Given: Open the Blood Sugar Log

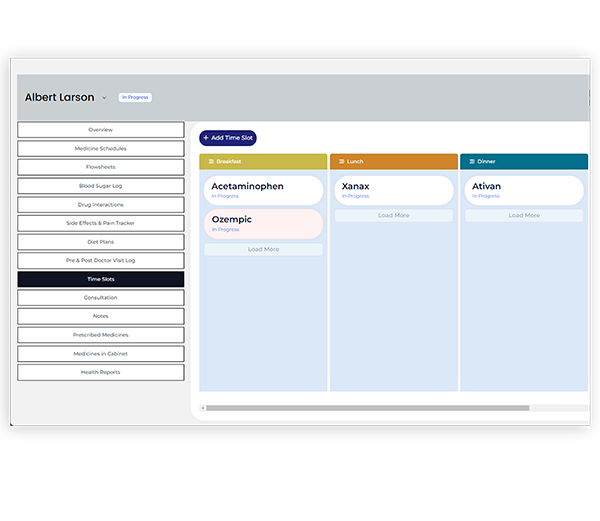Looking at the screenshot, I should [101, 186].
